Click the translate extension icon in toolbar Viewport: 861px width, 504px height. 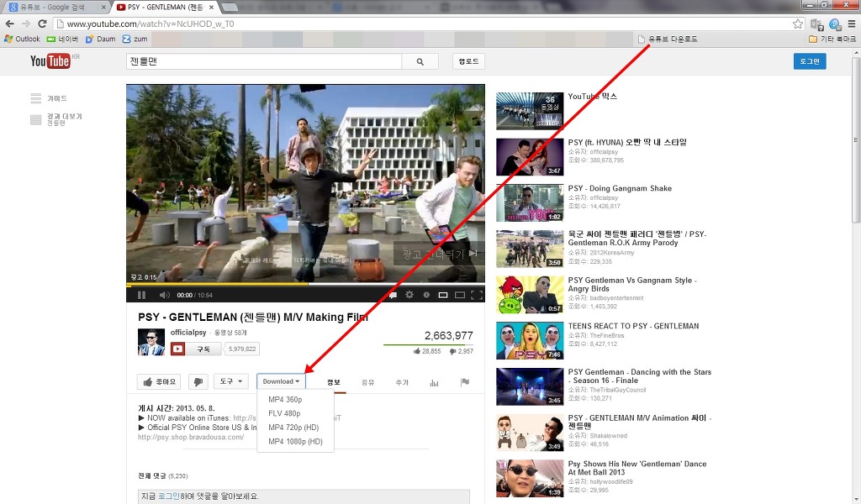pos(817,24)
